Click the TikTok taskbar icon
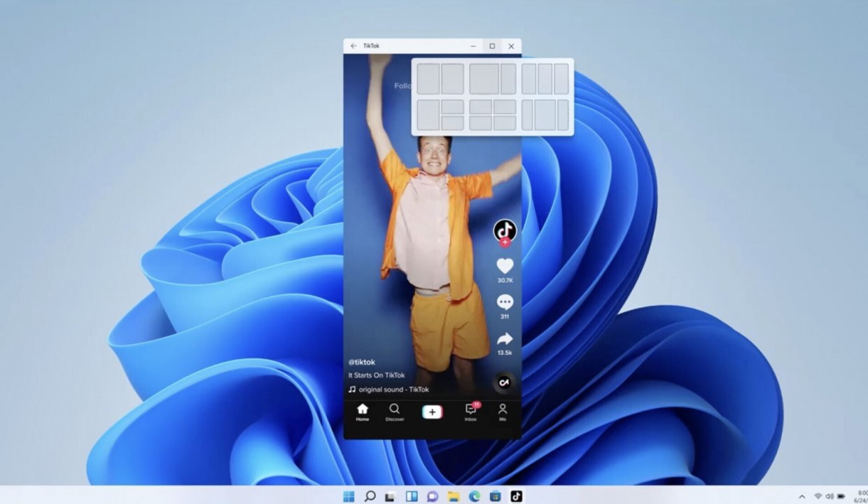Image resolution: width=868 pixels, height=504 pixels. [x=516, y=496]
